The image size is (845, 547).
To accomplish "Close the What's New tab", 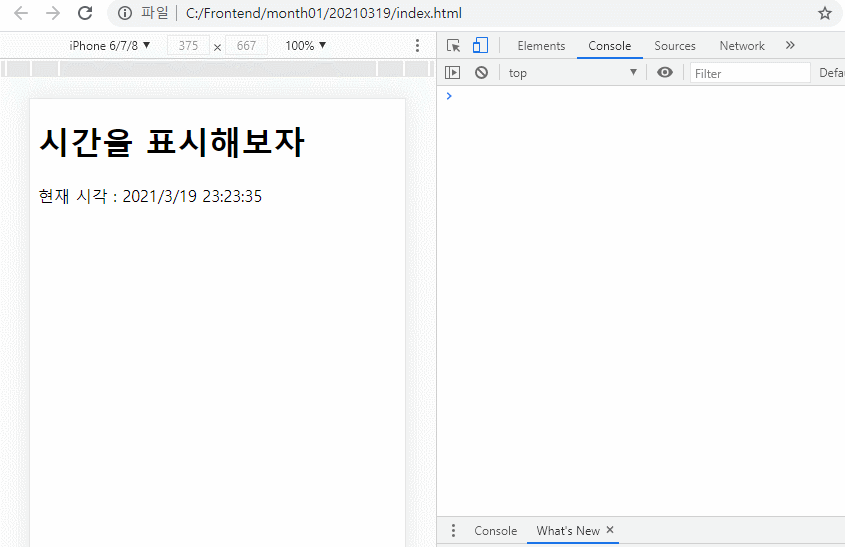I will click(610, 530).
